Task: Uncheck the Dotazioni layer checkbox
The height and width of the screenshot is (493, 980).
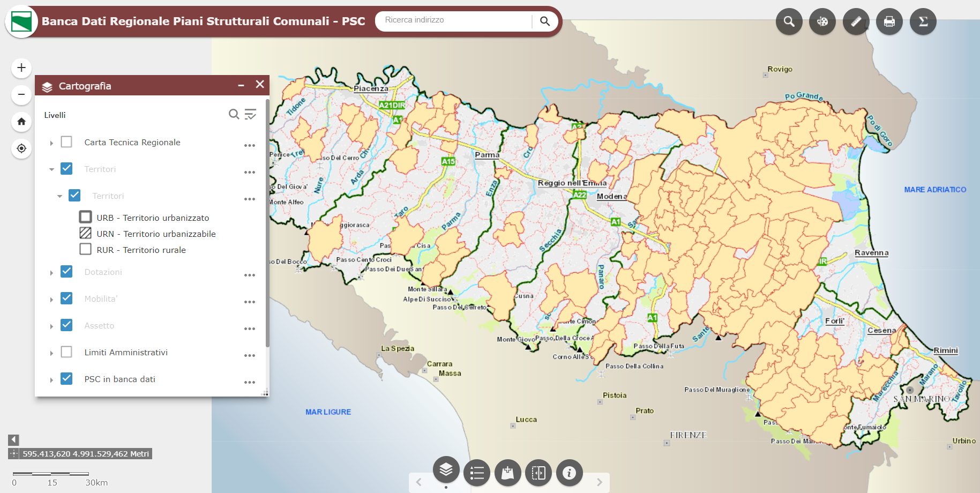Action: (x=66, y=272)
